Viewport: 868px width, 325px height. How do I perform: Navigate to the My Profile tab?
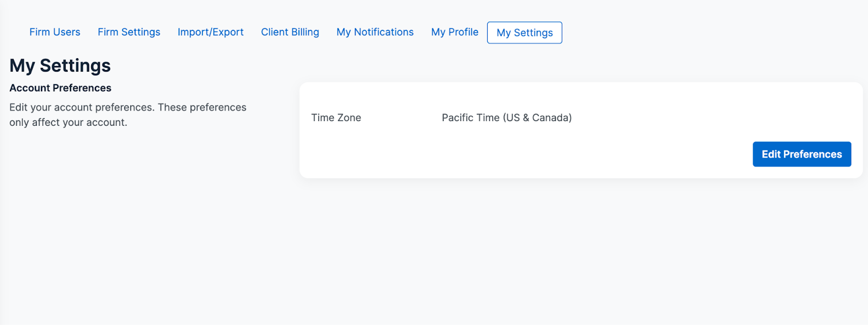455,32
